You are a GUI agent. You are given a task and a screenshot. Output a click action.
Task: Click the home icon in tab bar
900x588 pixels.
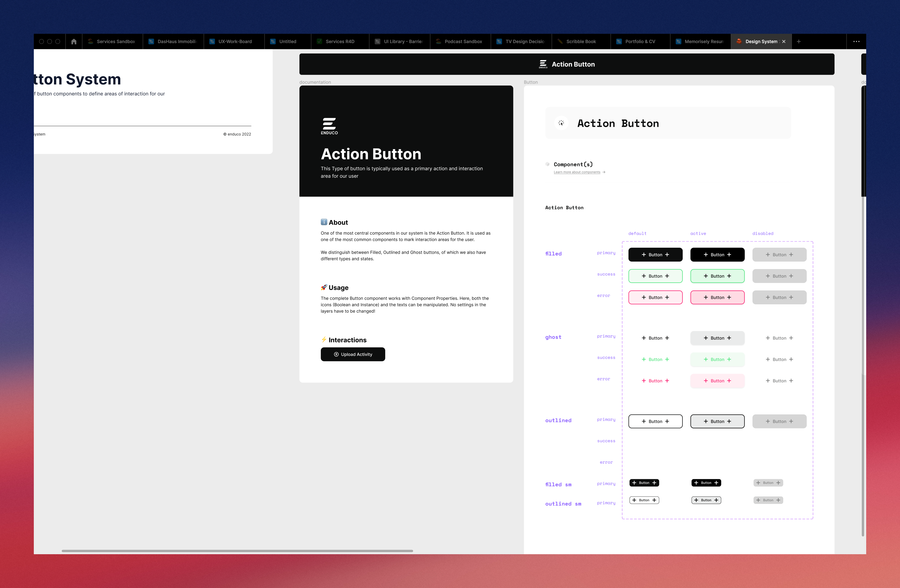tap(74, 41)
